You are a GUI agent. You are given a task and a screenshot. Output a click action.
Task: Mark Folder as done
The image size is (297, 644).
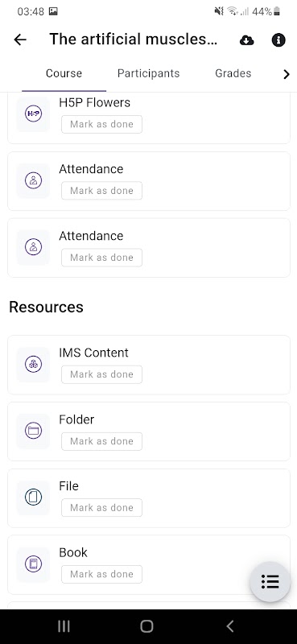(x=102, y=441)
